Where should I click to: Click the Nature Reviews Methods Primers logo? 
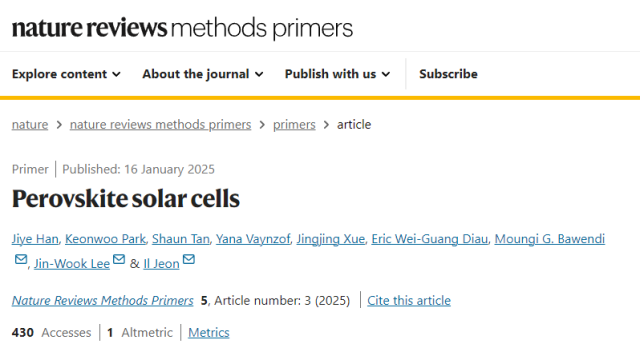(x=182, y=28)
